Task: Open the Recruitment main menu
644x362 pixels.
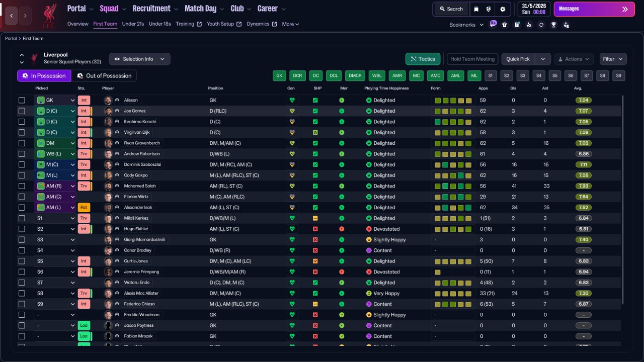Action: point(155,9)
